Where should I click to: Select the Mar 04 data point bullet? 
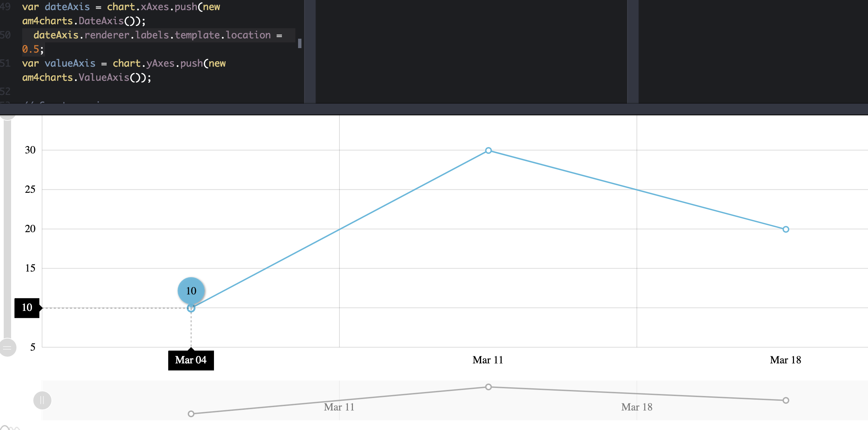click(191, 308)
